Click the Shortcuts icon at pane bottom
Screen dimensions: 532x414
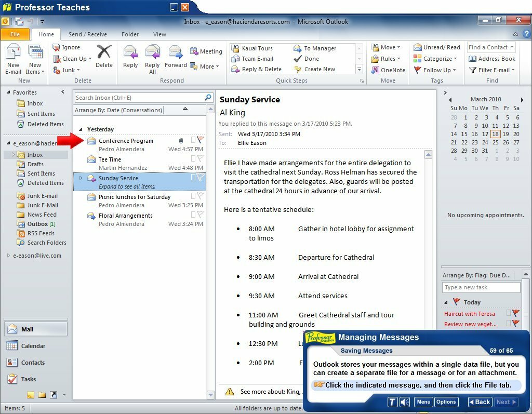pos(54,395)
